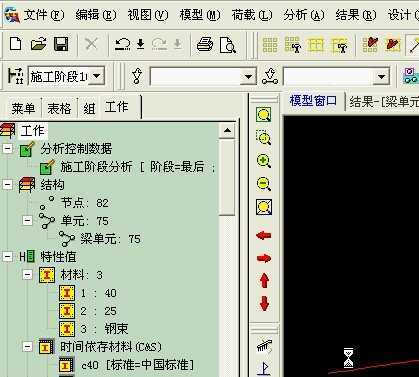Click the Zoom Fit magnifier icon
This screenshot has height=377, width=419.
(x=264, y=115)
